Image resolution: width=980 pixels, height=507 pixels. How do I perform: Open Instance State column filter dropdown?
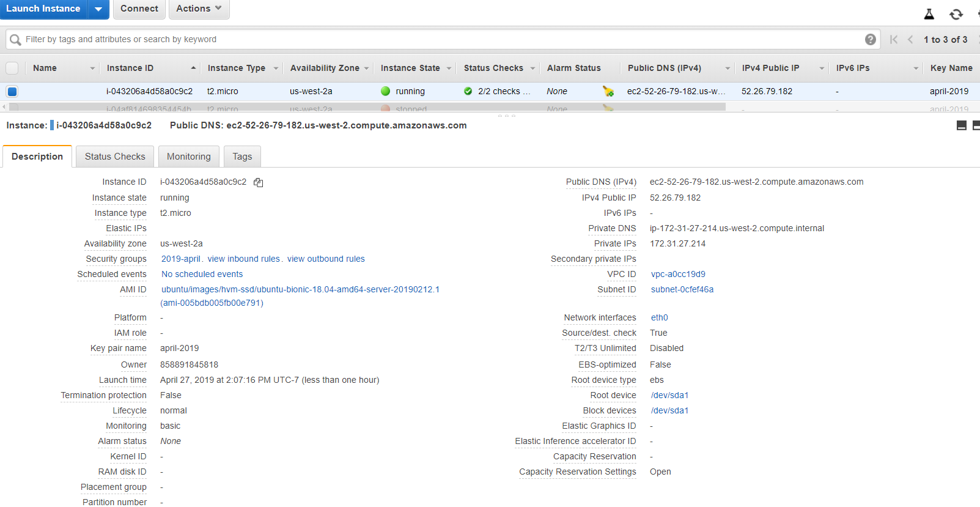tap(449, 68)
